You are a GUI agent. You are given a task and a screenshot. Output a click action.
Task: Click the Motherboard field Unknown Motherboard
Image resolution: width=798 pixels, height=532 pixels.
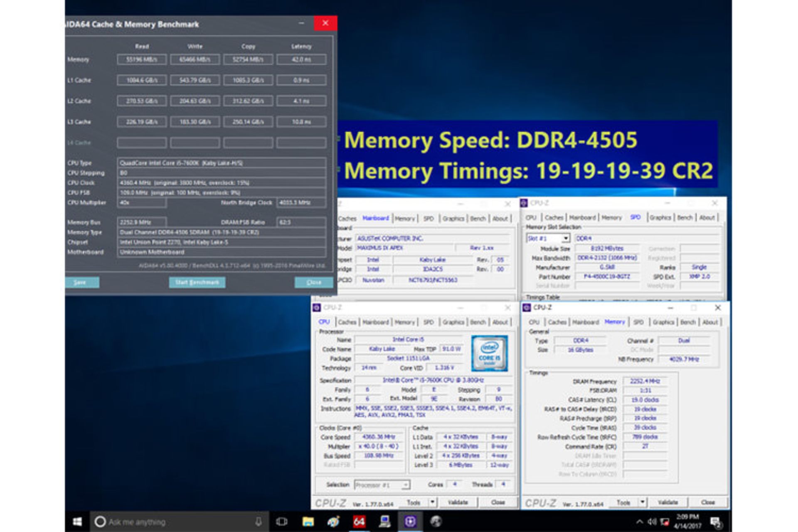pos(222,252)
